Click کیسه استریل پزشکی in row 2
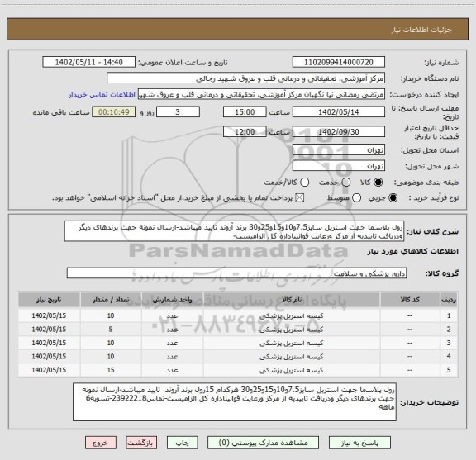 click(292, 330)
